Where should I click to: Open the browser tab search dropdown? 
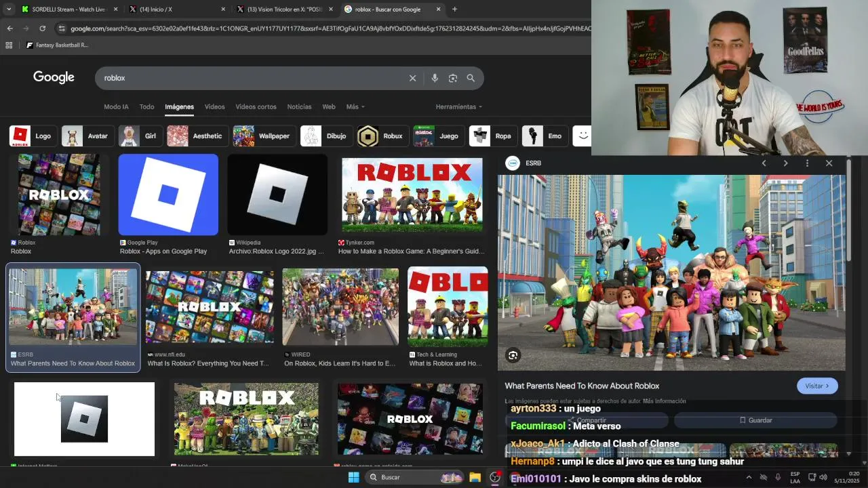pyautogui.click(x=9, y=9)
